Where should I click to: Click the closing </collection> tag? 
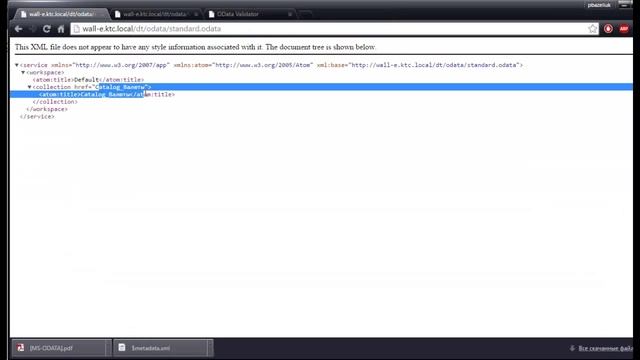tap(55, 102)
